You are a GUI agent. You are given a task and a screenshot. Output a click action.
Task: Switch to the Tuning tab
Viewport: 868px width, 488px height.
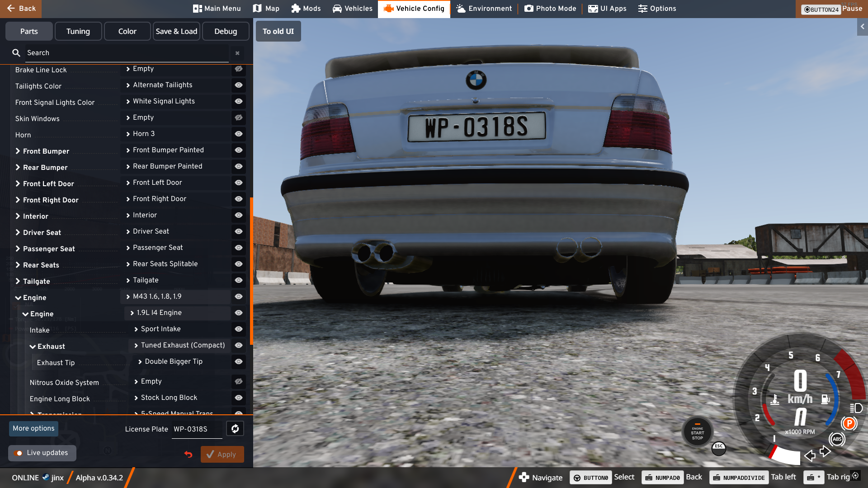[x=78, y=32]
